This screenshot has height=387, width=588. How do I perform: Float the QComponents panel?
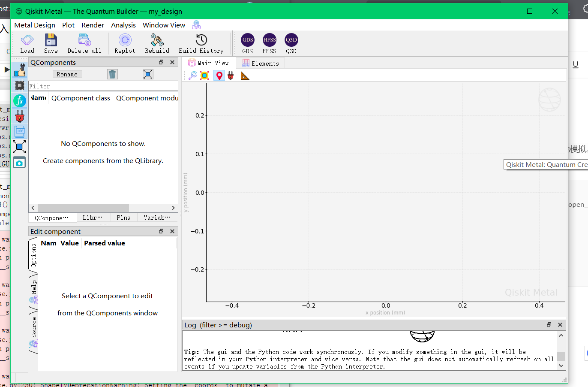coord(161,62)
